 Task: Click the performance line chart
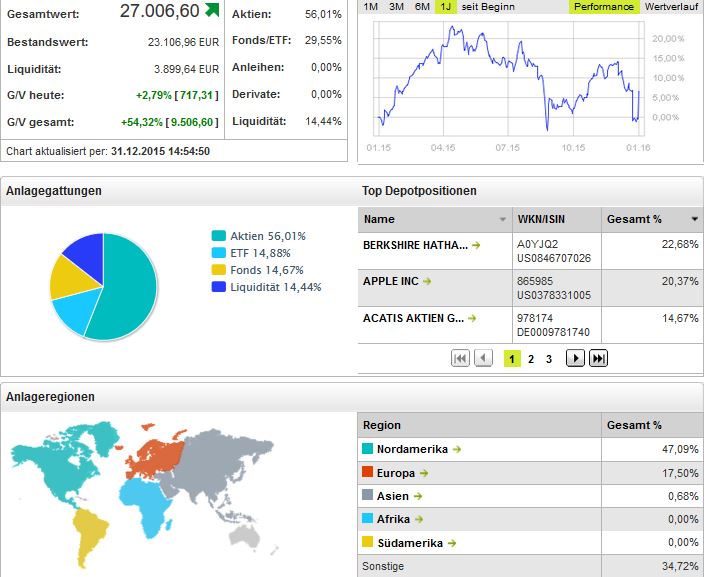point(508,79)
